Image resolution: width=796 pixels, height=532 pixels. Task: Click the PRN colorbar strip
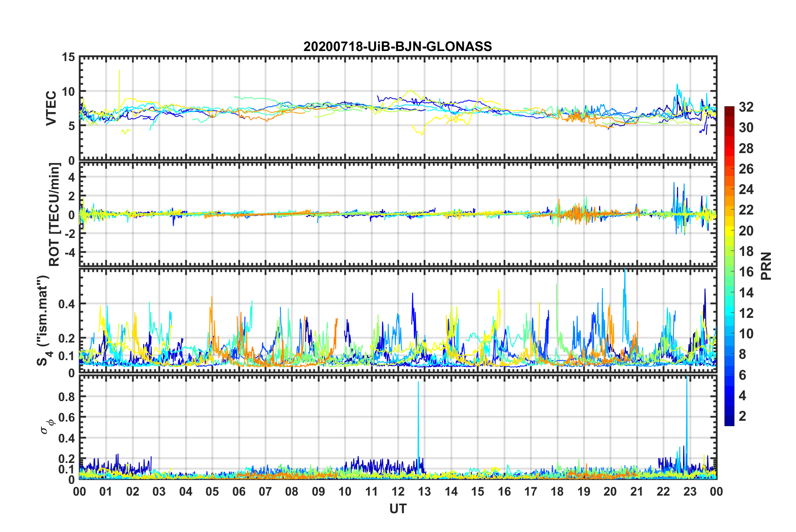coord(729,266)
